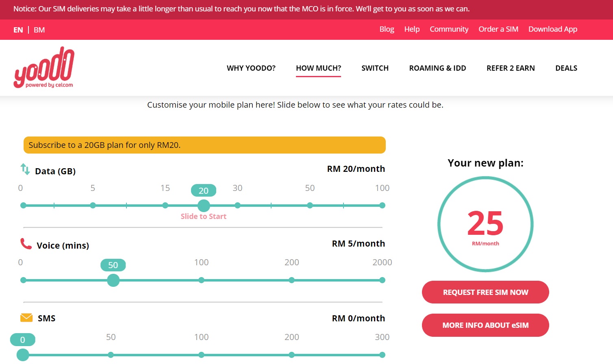Open the Blog link
This screenshot has height=364, width=613.
387,29
